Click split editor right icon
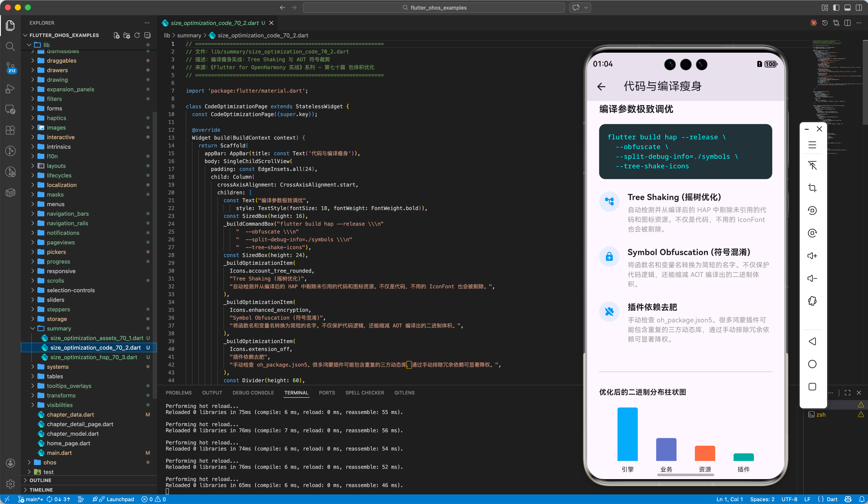The image size is (868, 504). coord(848,23)
